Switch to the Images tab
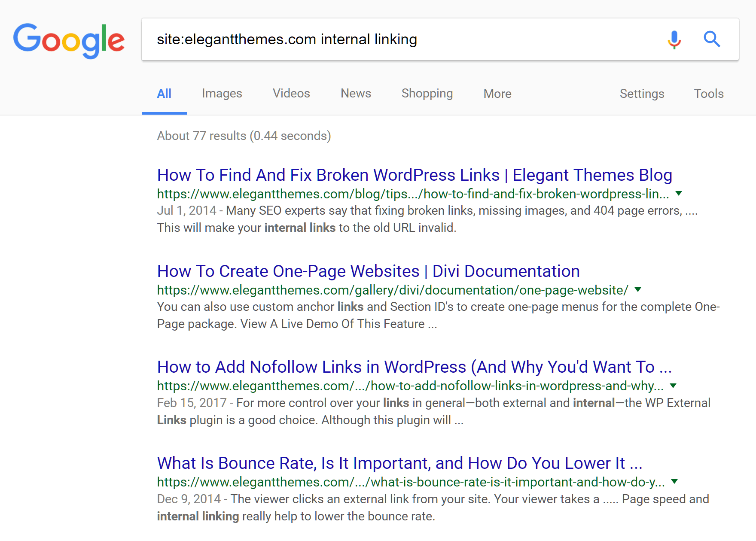This screenshot has width=756, height=541. coord(222,94)
